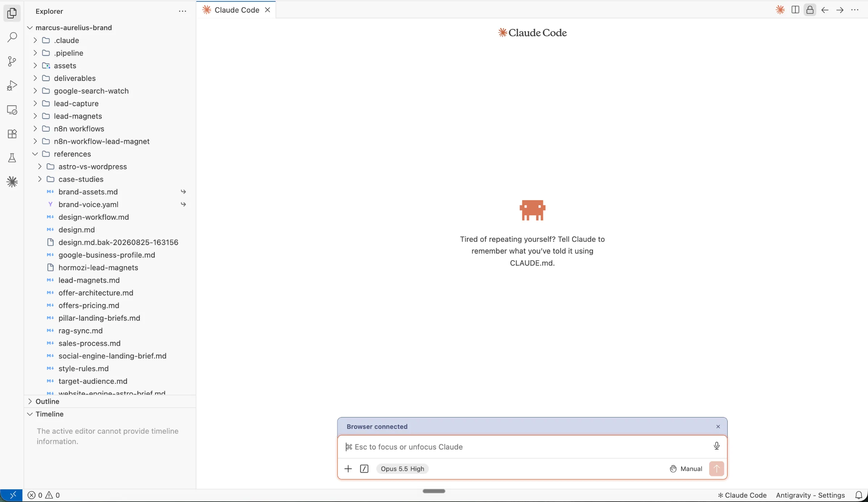
Task: Open slash commands menu
Action: coord(364,469)
